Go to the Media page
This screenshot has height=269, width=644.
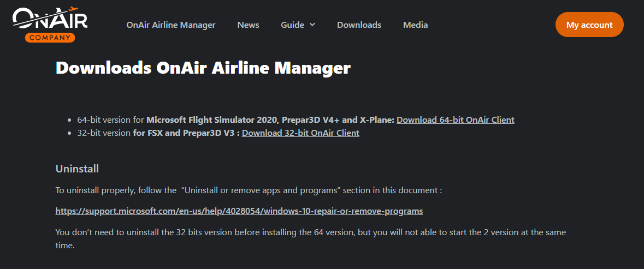point(415,25)
